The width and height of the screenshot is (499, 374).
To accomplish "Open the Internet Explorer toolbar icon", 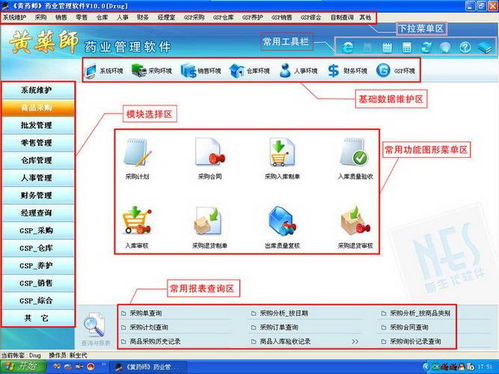I will click(348, 47).
